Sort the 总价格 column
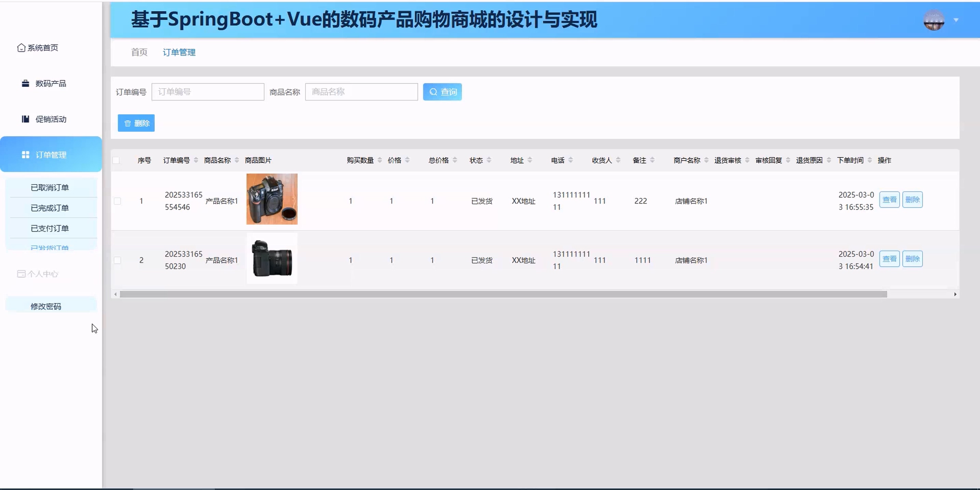 tap(455, 160)
